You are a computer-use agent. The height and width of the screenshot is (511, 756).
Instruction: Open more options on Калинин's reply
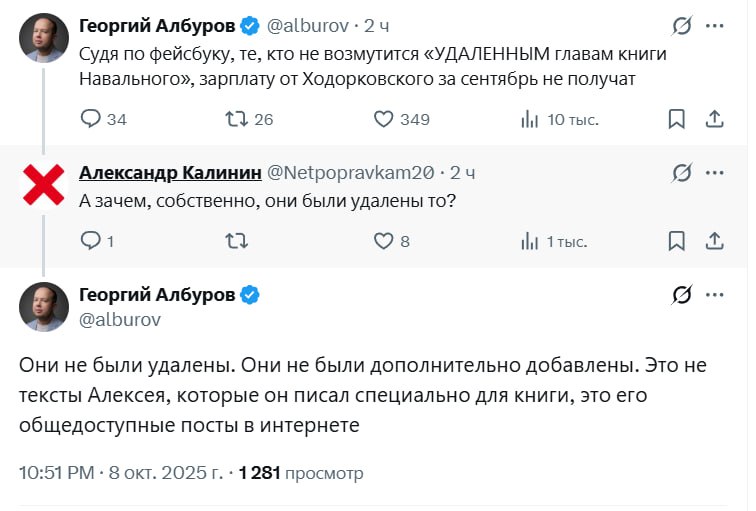[715, 173]
